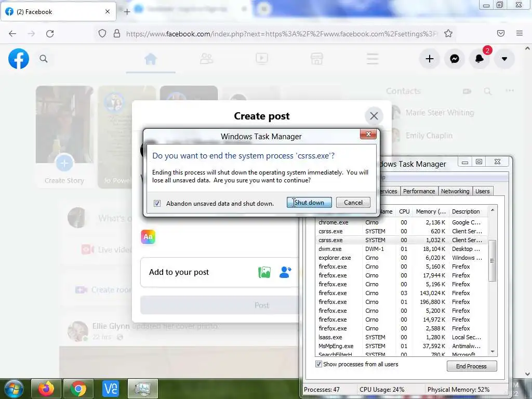Click the Facebook logo icon

click(19, 59)
